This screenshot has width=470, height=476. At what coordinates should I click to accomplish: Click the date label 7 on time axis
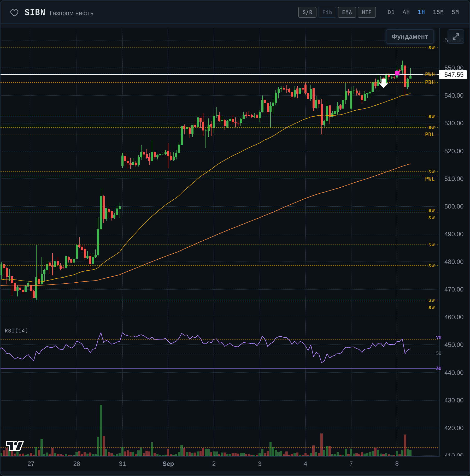click(x=351, y=464)
